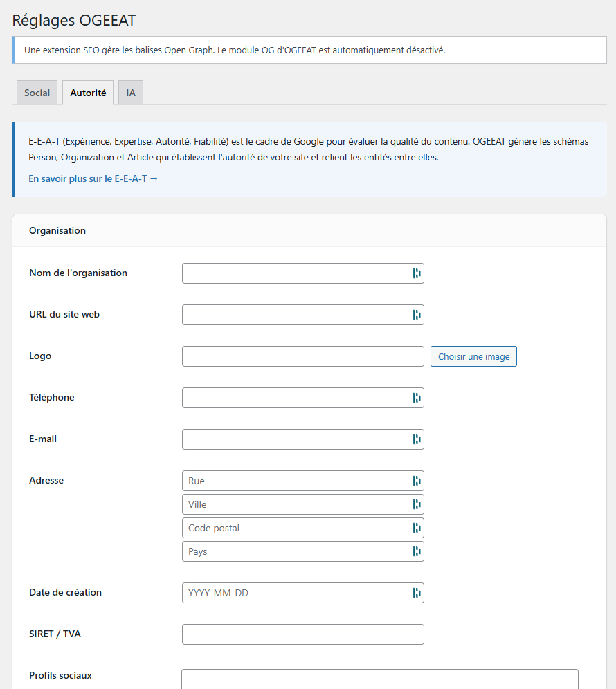Viewport: 616px width, 689px height.
Task: Click the autofill icon in the Rue field
Action: [x=416, y=481]
